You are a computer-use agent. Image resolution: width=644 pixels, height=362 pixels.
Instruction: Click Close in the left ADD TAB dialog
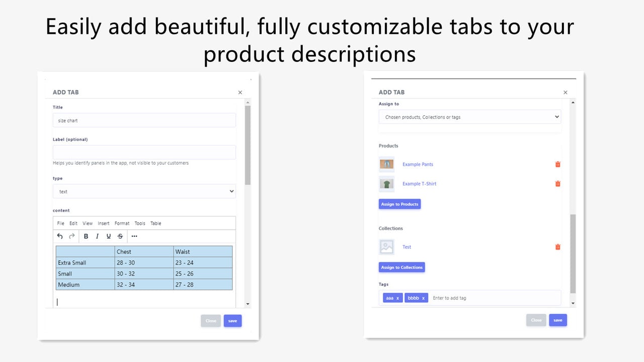pyautogui.click(x=211, y=321)
